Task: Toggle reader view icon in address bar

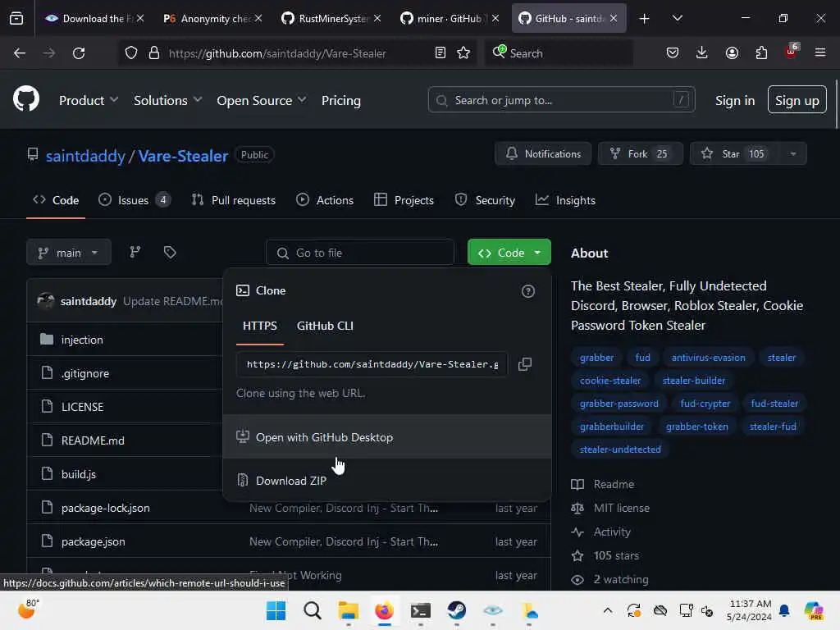Action: 440,53
